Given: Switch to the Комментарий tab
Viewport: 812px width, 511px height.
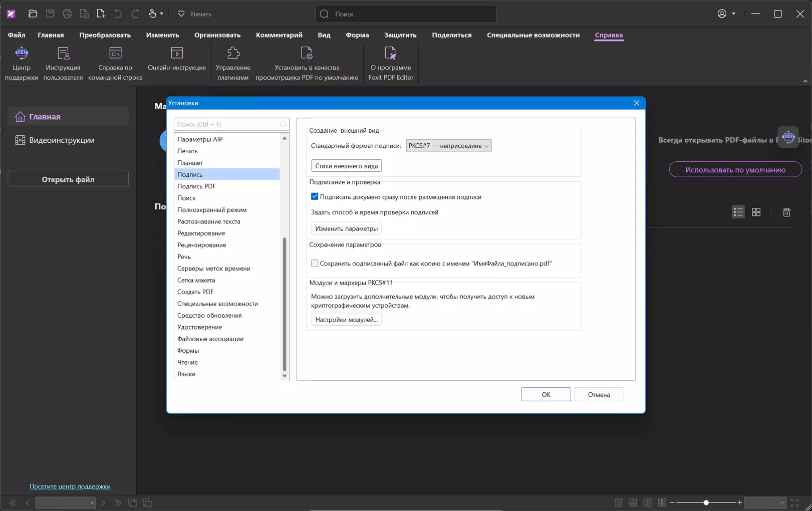Looking at the screenshot, I should click(x=279, y=35).
